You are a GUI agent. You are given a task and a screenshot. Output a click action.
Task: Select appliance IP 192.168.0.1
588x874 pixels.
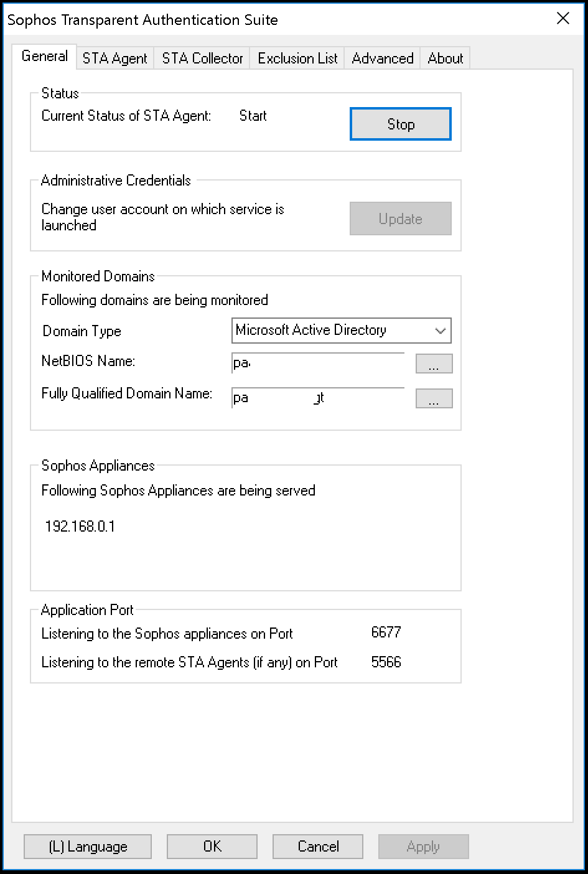tap(80, 527)
